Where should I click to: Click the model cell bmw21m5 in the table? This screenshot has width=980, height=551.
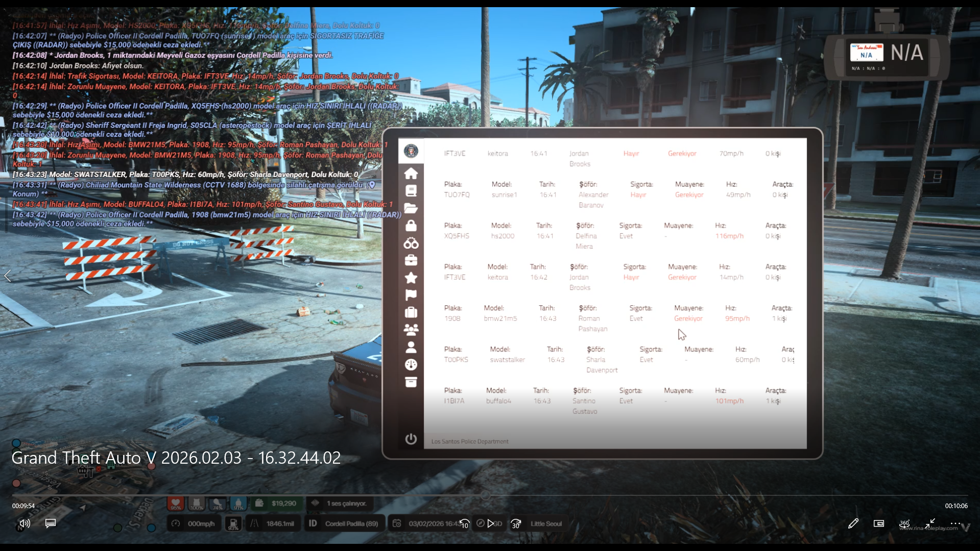pos(500,319)
